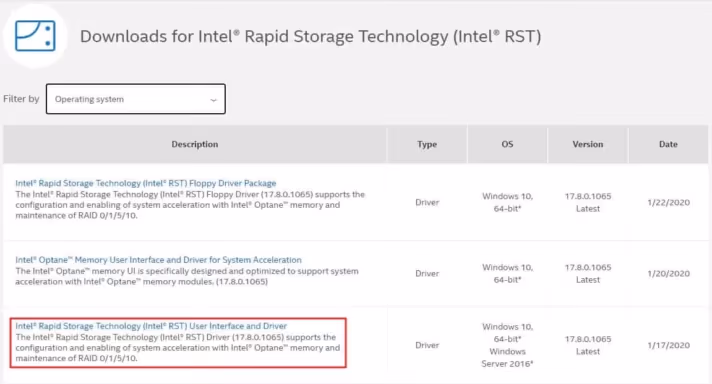Screen dimensions: 712x384
Task: Open the Floppy Driver Package link
Action: point(146,183)
